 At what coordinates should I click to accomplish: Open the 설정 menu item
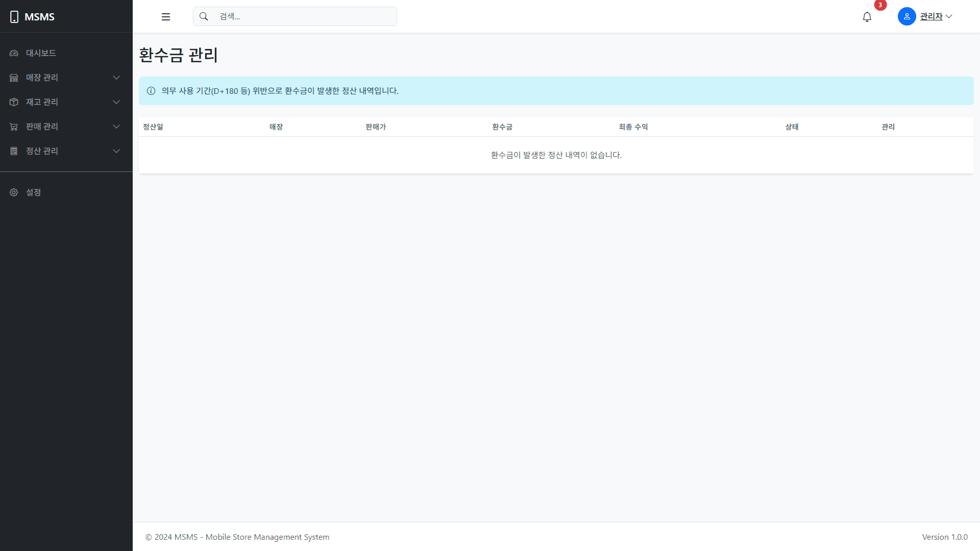pyautogui.click(x=34, y=192)
